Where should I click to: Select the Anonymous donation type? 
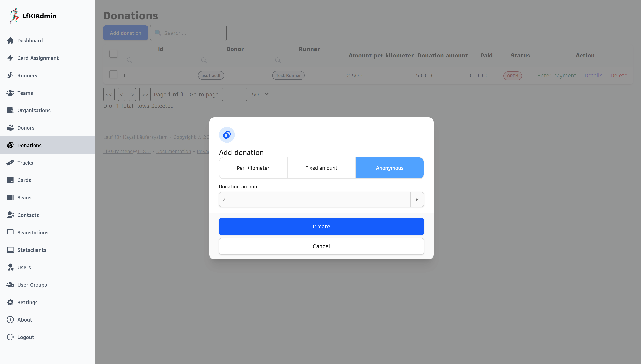click(x=389, y=168)
